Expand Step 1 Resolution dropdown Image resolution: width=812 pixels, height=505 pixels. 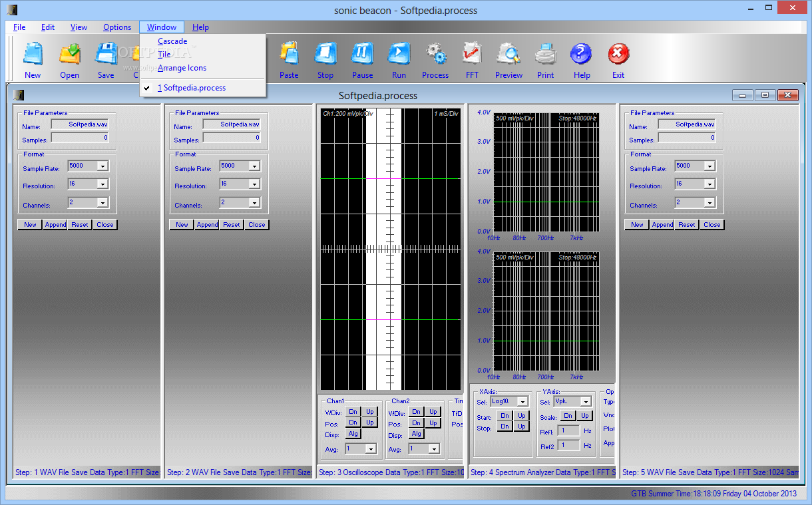(102, 184)
